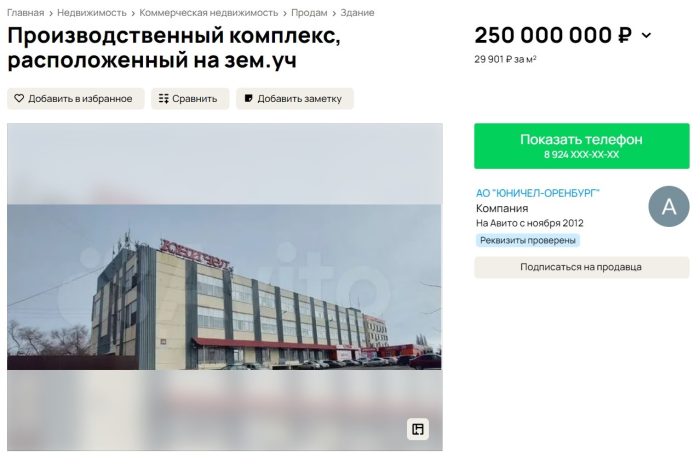Click the compare list icon
This screenshot has width=700, height=467.
point(163,99)
